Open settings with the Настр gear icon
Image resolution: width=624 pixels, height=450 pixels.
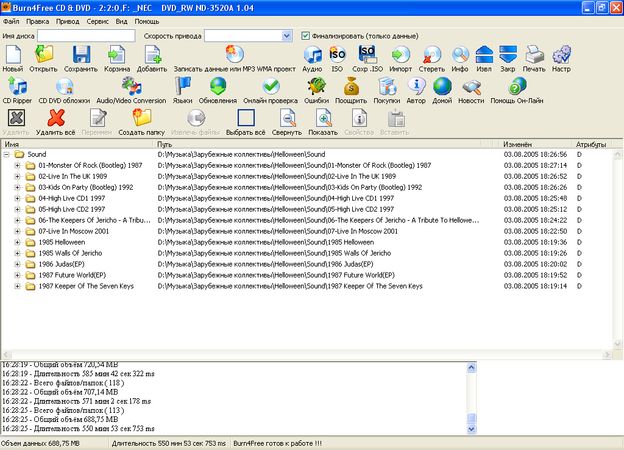pyautogui.click(x=562, y=55)
